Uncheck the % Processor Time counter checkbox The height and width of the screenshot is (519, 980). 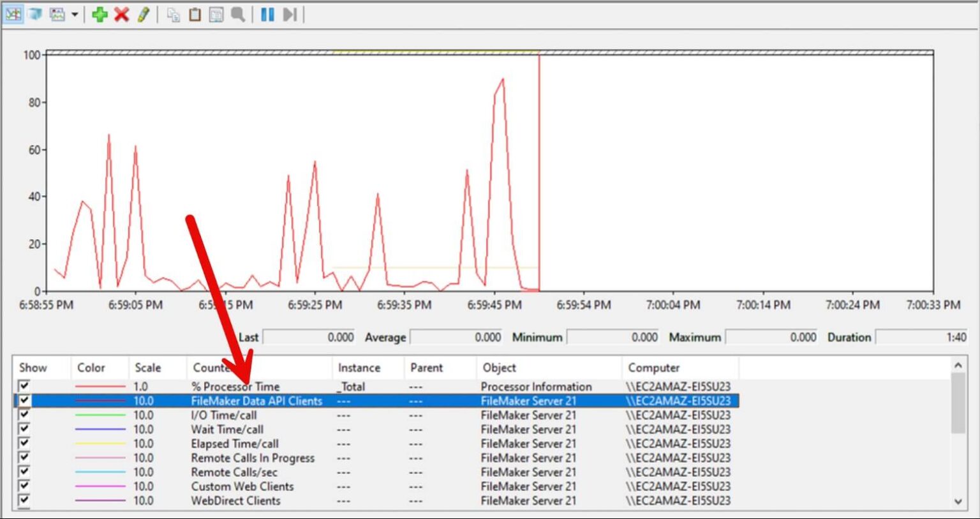tap(24, 386)
